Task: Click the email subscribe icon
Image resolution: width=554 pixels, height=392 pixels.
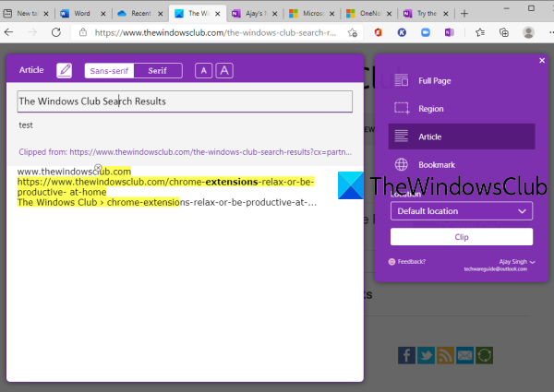Action: click(x=464, y=355)
